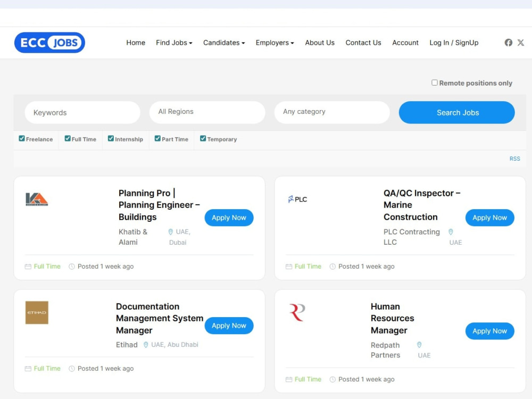Viewport: 532px width, 399px height.
Task: Open the Facebook social icon
Action: [508, 43]
